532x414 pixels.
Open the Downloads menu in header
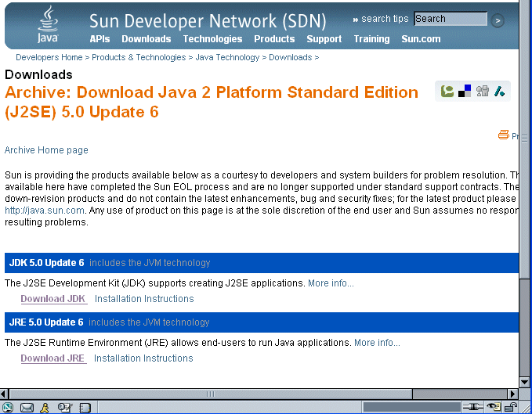146,39
